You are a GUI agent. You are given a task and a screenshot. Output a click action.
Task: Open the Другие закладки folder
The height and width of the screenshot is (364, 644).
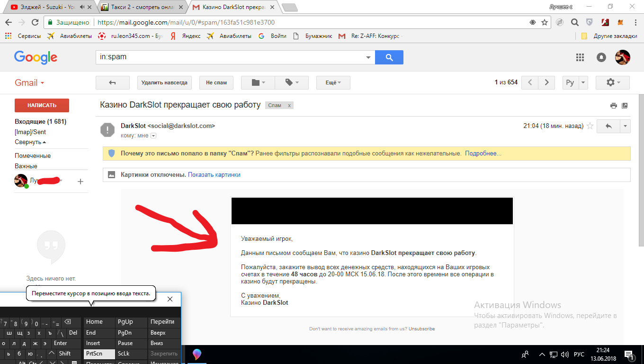pyautogui.click(x=609, y=36)
